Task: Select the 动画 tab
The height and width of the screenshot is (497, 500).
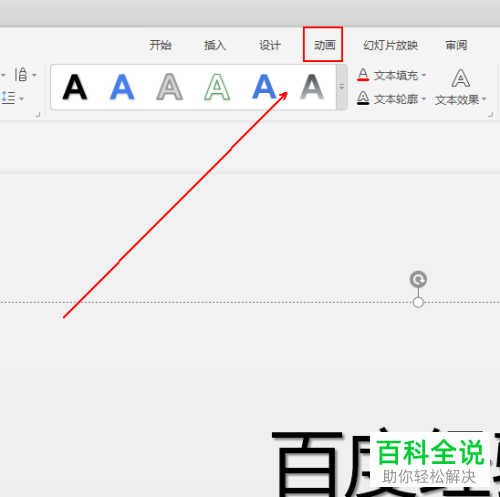Action: [x=324, y=45]
